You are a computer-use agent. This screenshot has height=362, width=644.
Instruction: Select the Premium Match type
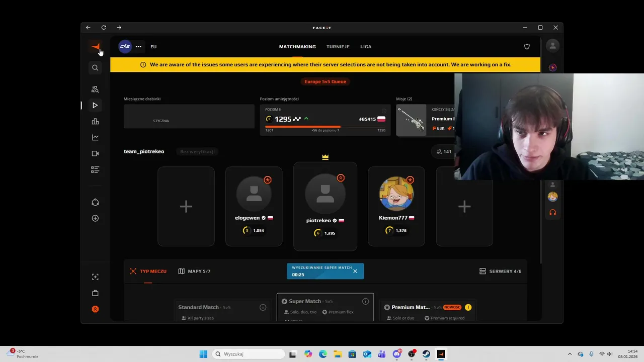(428, 311)
